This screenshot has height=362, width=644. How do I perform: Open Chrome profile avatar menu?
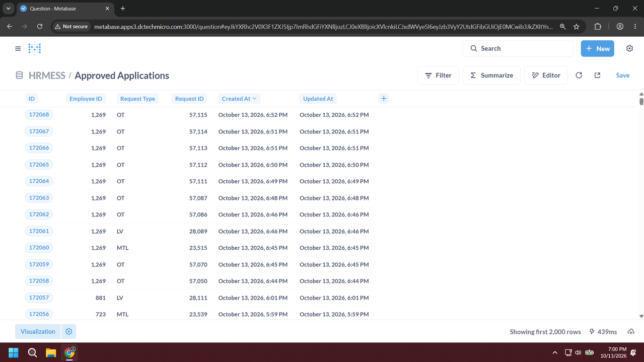(620, 26)
